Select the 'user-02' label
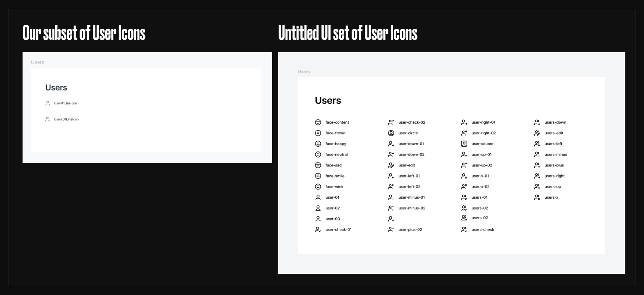The height and width of the screenshot is (295, 644). click(333, 208)
